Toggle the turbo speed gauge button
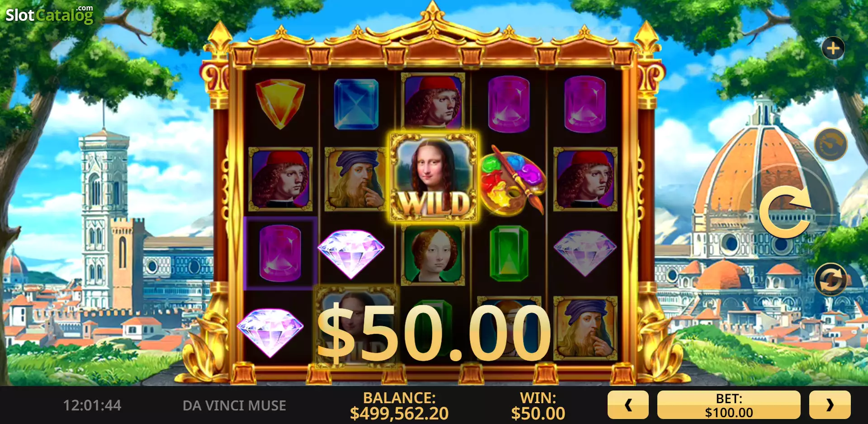The width and height of the screenshot is (868, 424). point(830,144)
